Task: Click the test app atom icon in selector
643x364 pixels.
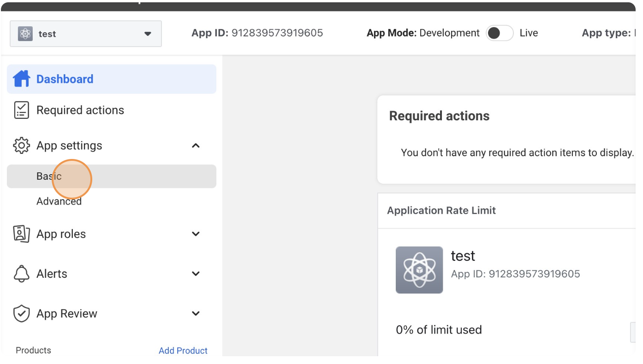Action: pyautogui.click(x=25, y=34)
